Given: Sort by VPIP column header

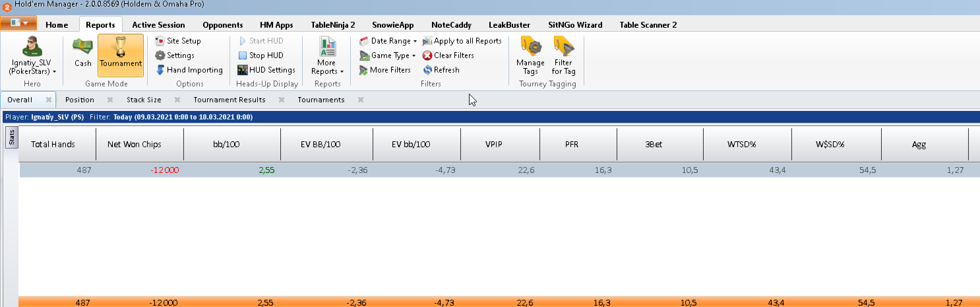Looking at the screenshot, I should tap(499, 144).
